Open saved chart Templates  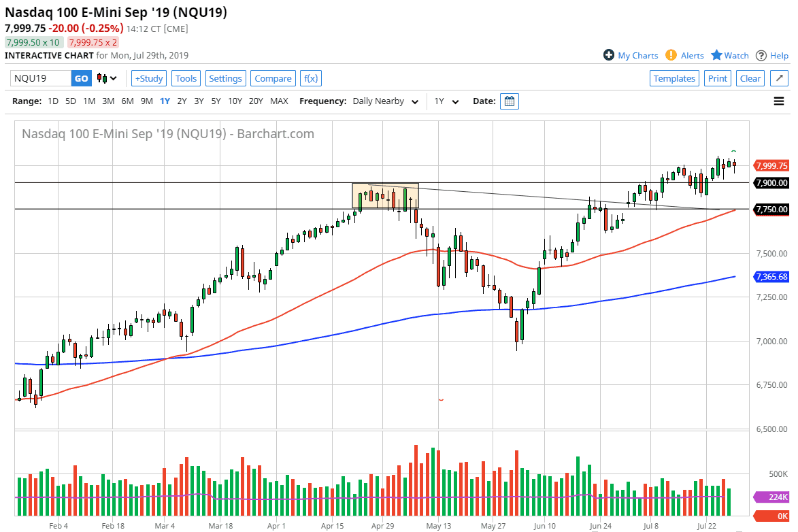point(674,78)
